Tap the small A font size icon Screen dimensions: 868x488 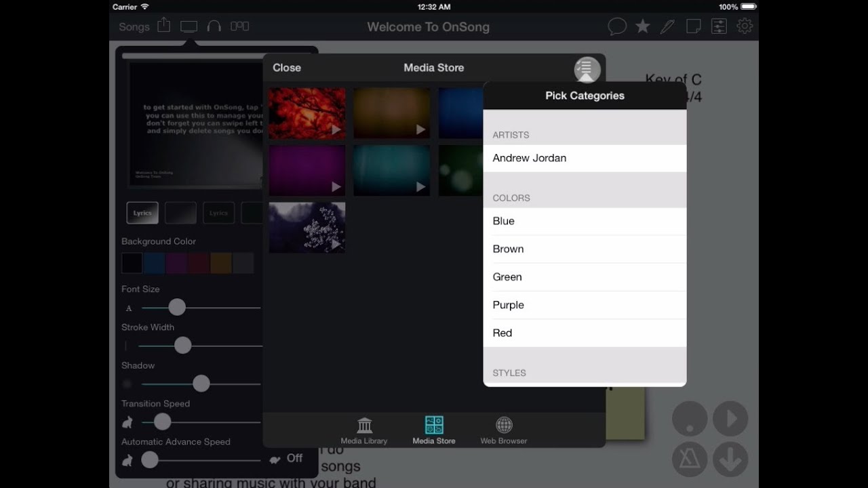129,308
